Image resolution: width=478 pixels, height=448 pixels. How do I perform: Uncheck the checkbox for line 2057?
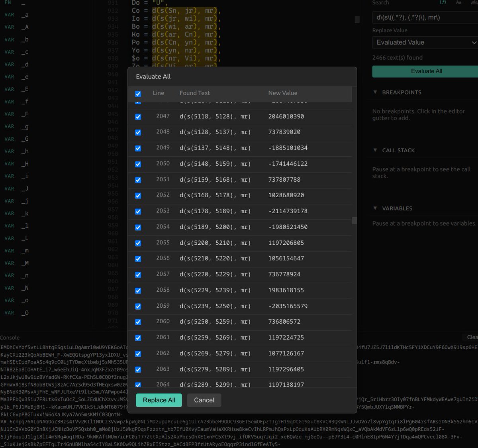pyautogui.click(x=138, y=275)
